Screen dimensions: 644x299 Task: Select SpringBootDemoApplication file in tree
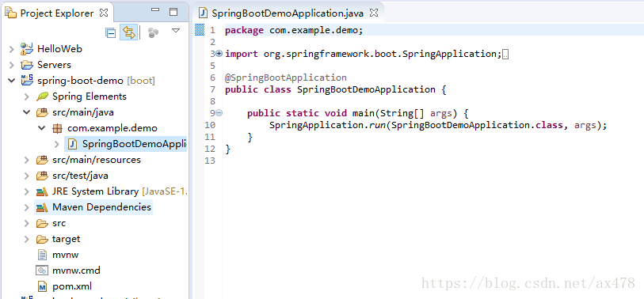[135, 144]
